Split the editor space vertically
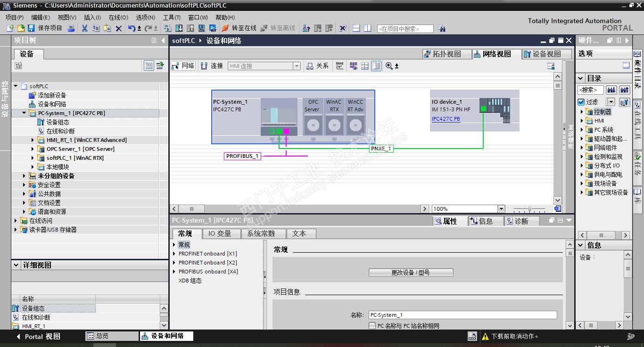 pyautogui.click(x=367, y=28)
